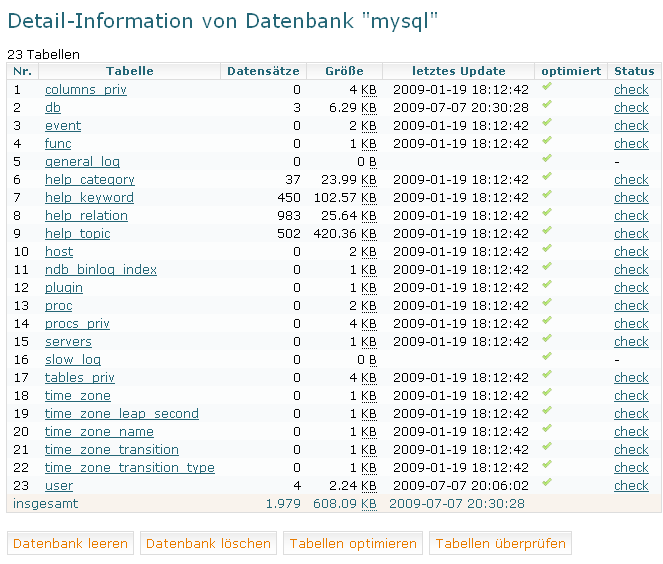This screenshot has height=564, width=663.
Task: Open the user table
Action: pyautogui.click(x=59, y=485)
